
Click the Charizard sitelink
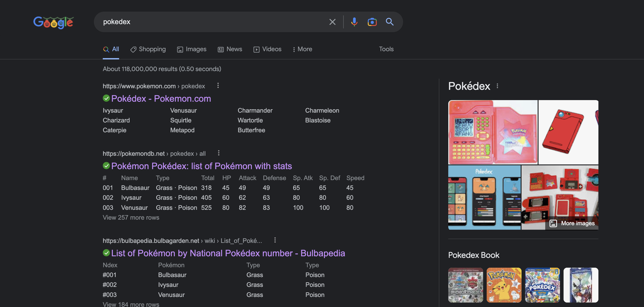point(116,120)
